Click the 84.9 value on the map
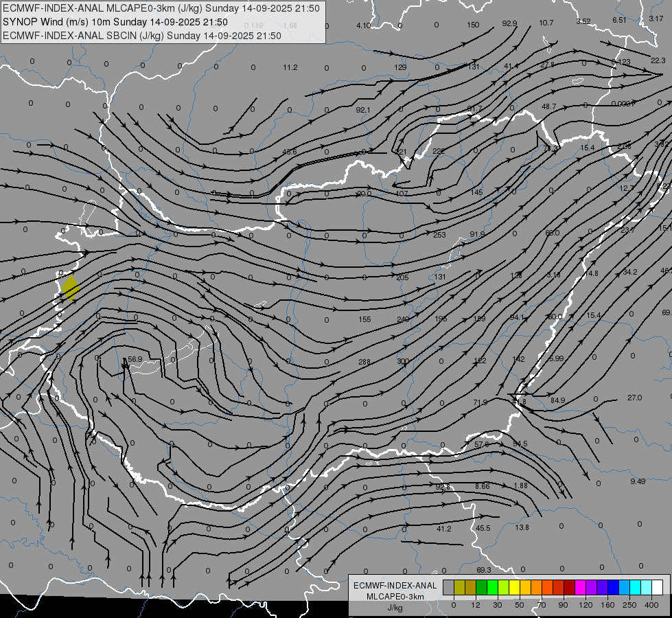Image resolution: width=672 pixels, height=618 pixels. pyautogui.click(x=557, y=400)
